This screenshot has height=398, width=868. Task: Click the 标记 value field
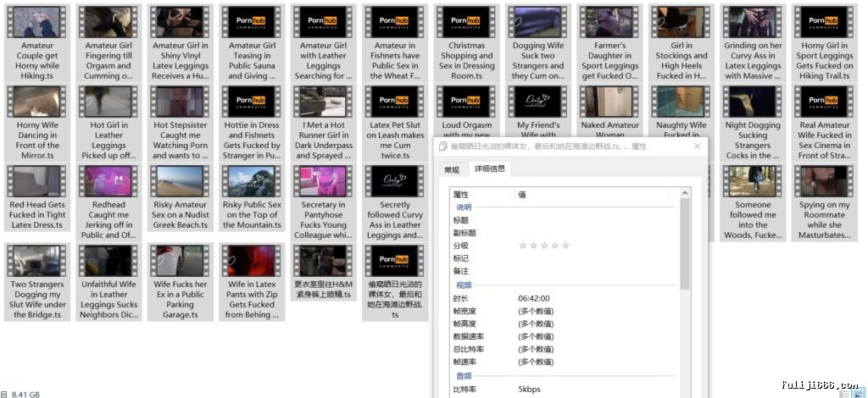595,258
